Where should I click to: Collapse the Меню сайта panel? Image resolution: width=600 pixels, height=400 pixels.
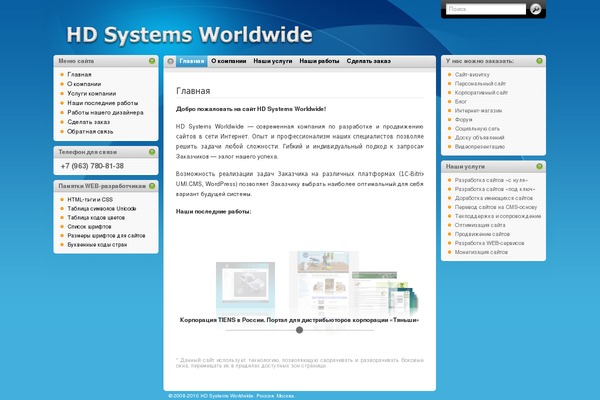[152, 61]
